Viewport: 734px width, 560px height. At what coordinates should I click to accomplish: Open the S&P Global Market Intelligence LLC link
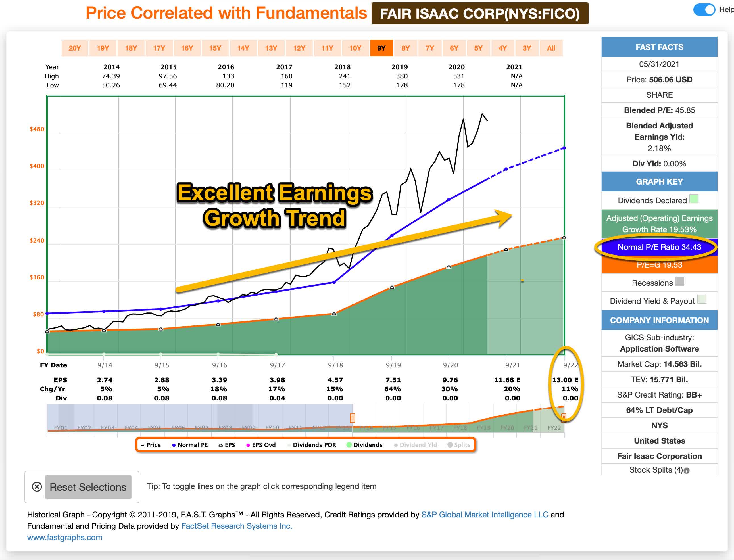click(x=485, y=514)
